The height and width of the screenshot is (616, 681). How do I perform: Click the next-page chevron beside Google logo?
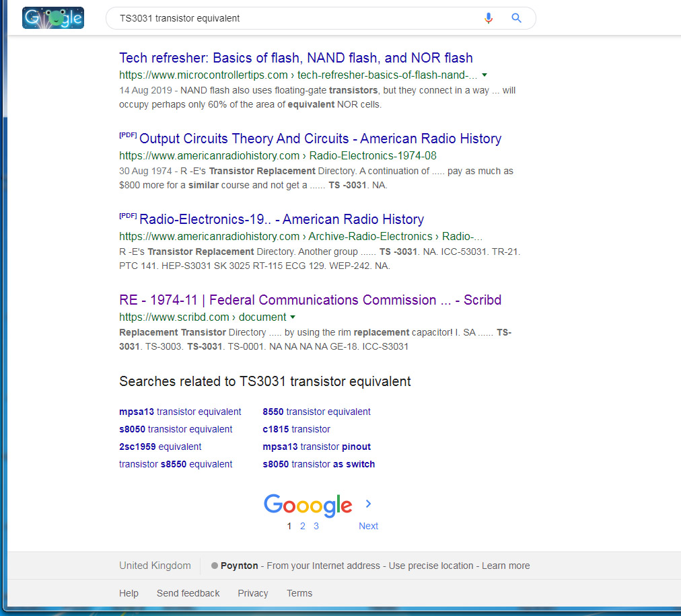tap(368, 504)
